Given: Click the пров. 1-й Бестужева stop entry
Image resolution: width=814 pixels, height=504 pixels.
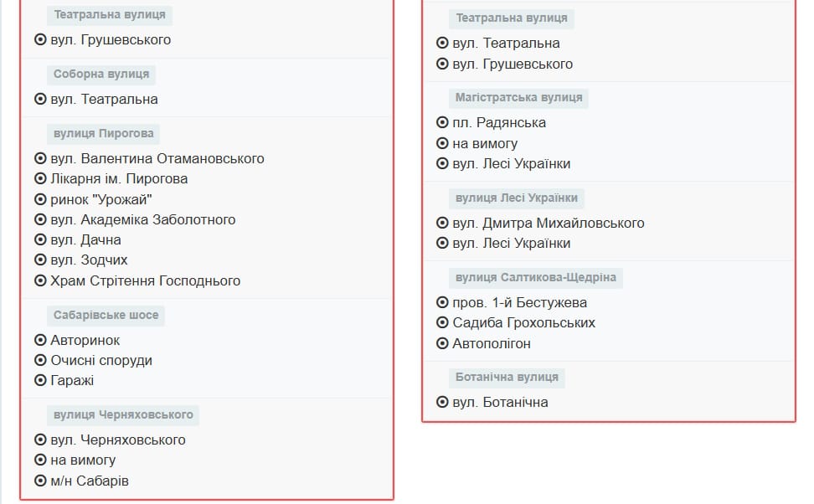Looking at the screenshot, I should tap(520, 302).
